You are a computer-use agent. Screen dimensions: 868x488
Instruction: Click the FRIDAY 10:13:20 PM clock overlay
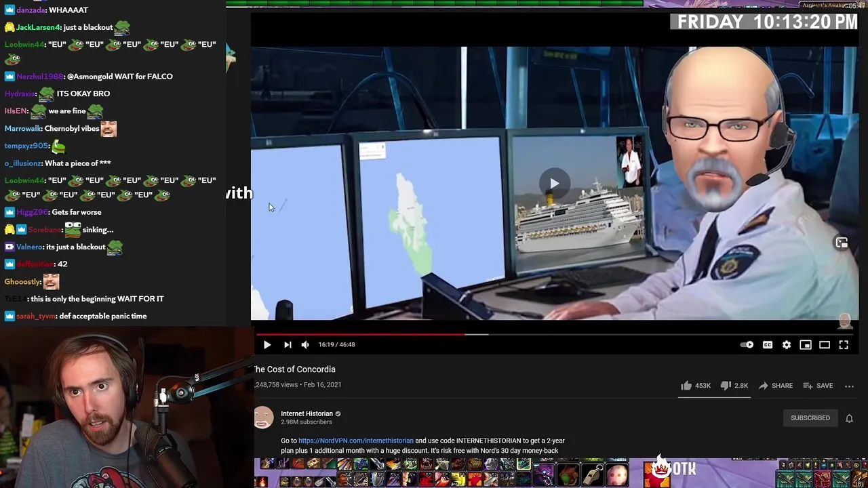[766, 22]
